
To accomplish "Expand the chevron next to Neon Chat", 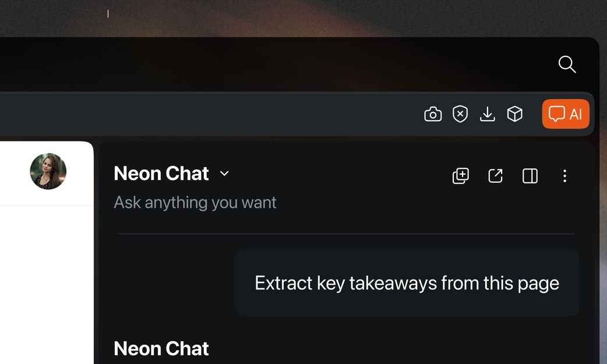I will (x=224, y=174).
